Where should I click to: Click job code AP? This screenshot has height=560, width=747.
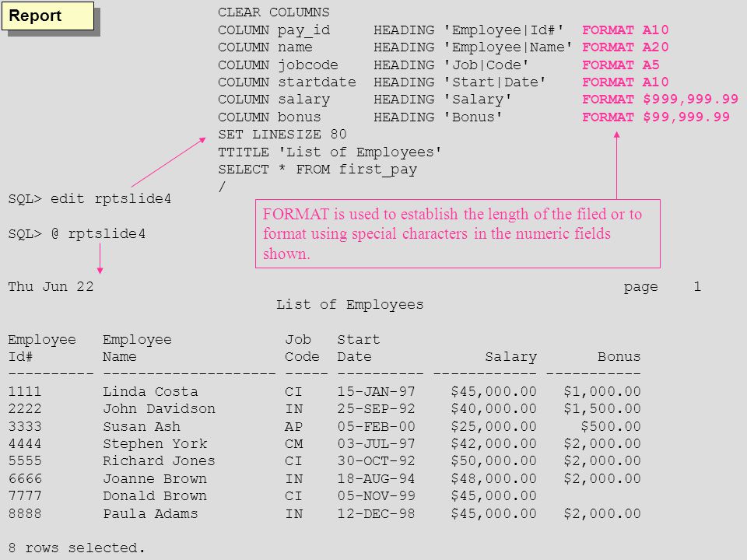(x=293, y=426)
